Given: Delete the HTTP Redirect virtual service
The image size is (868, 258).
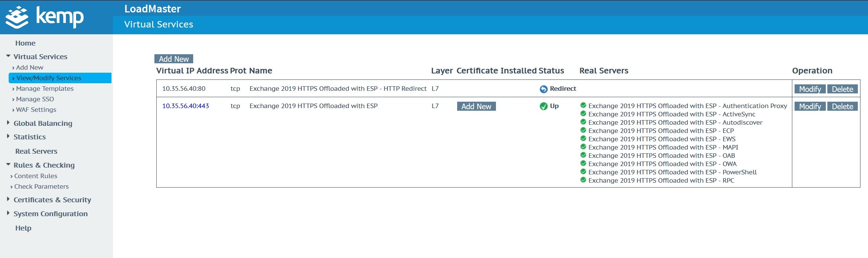Looking at the screenshot, I should (842, 89).
